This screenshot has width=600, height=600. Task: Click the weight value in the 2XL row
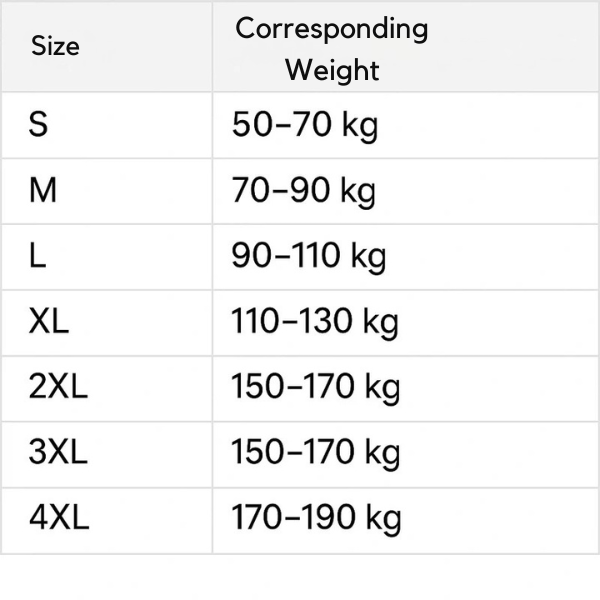point(316,387)
